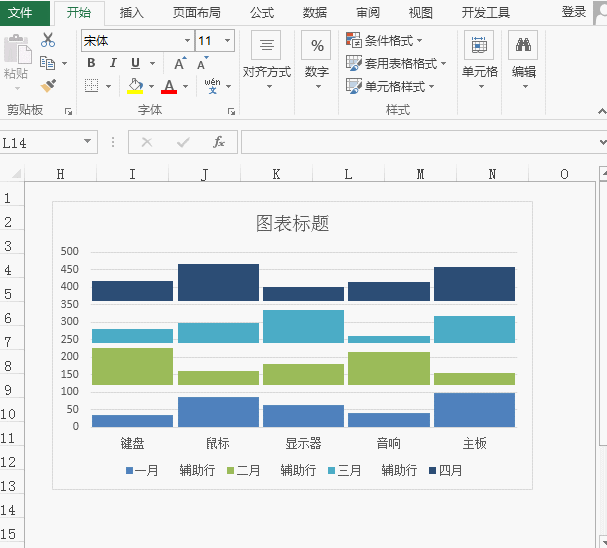
Task: Open the Paste options arrow
Action: coord(17,89)
